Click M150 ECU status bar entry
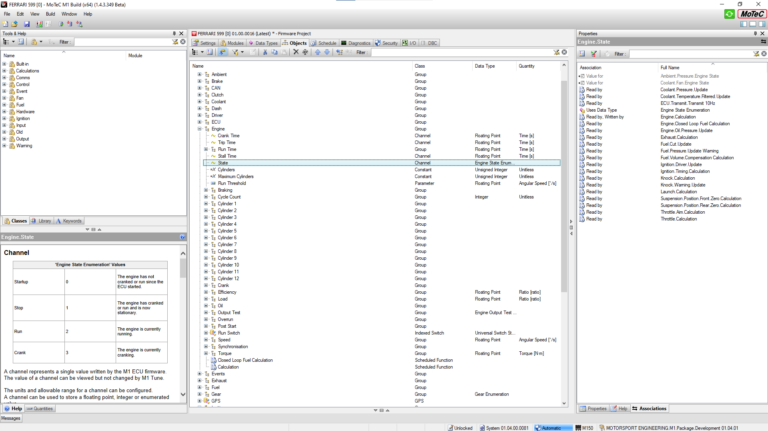Image resolution: width=768 pixels, height=431 pixels. [x=584, y=428]
